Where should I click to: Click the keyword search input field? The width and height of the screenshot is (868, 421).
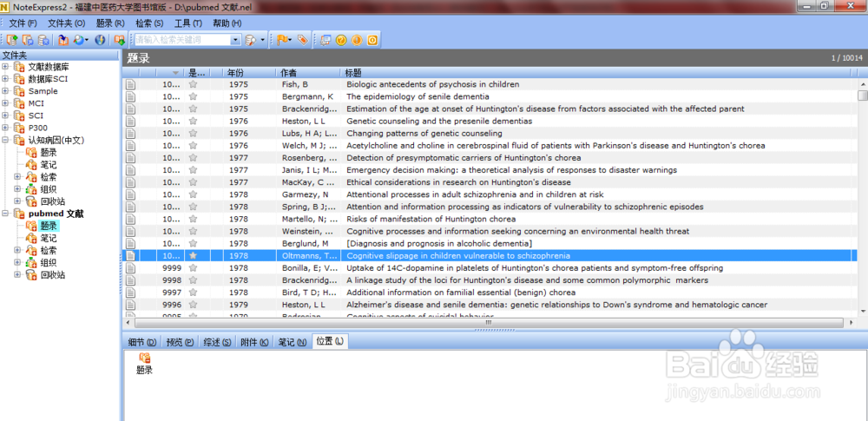[x=181, y=40]
